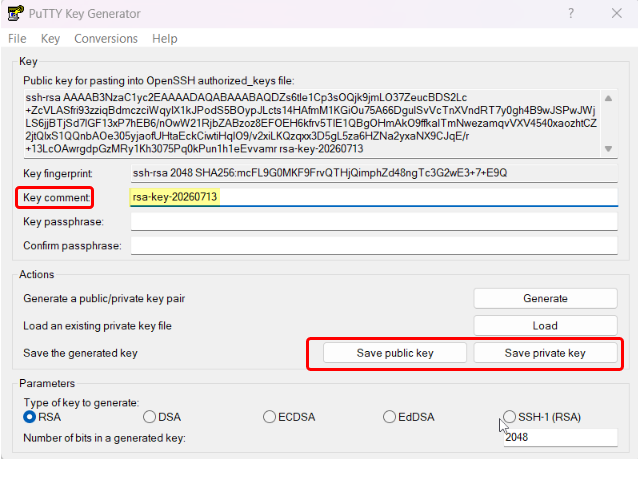638x477 pixels.
Task: Click Save private key button
Action: click(545, 353)
